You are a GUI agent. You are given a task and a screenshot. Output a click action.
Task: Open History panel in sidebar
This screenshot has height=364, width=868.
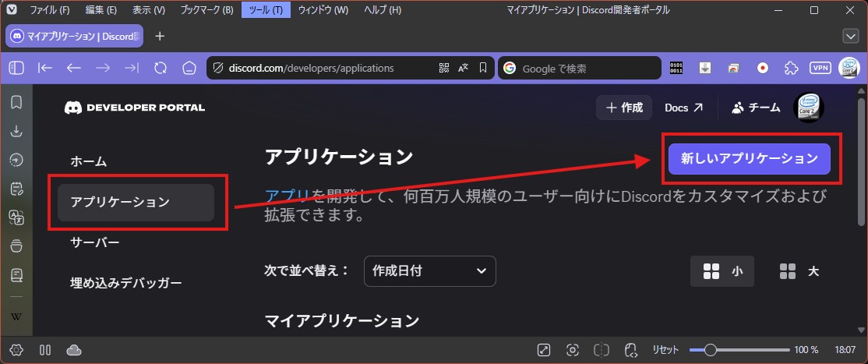(x=16, y=160)
